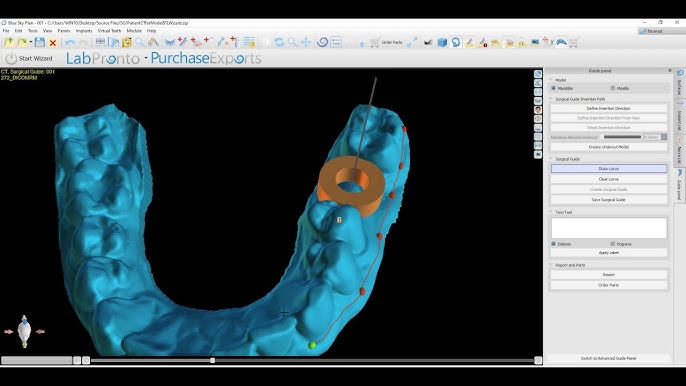Click the yellow clipboard notes icon

pos(127,42)
